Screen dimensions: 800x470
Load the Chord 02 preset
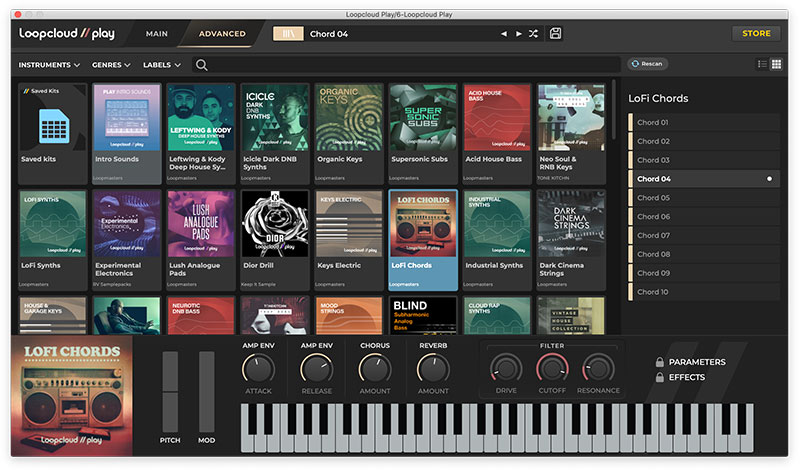[x=704, y=141]
